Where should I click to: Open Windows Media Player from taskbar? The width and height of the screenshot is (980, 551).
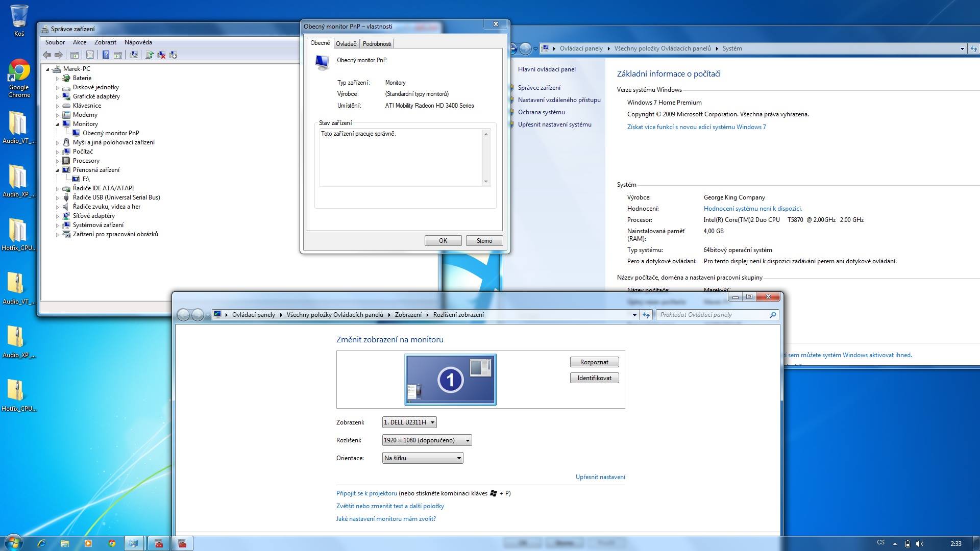(88, 543)
